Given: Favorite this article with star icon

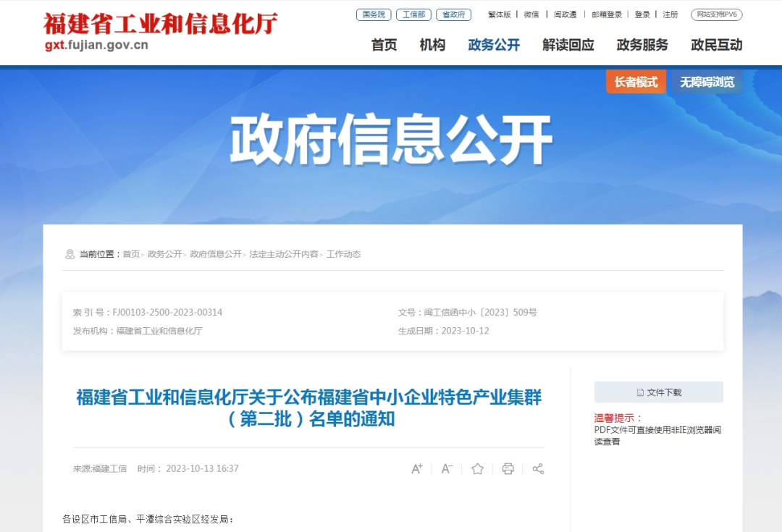Looking at the screenshot, I should point(477,469).
